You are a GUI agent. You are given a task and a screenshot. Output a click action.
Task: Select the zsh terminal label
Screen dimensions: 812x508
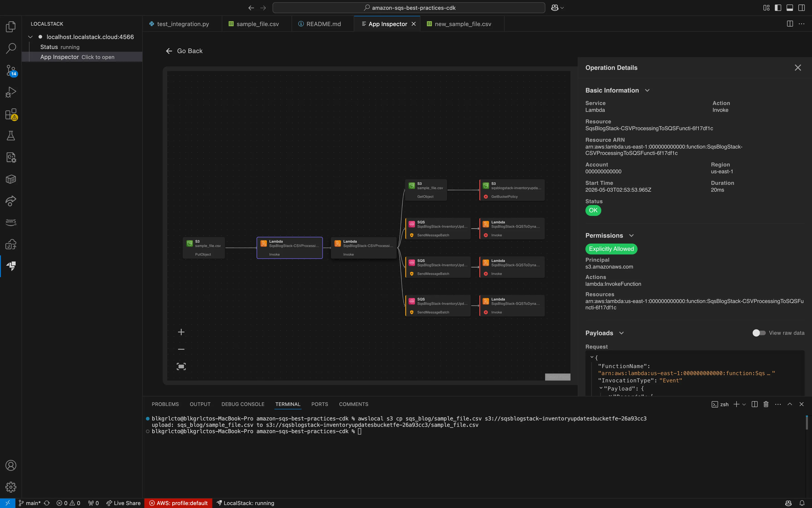pos(720,404)
